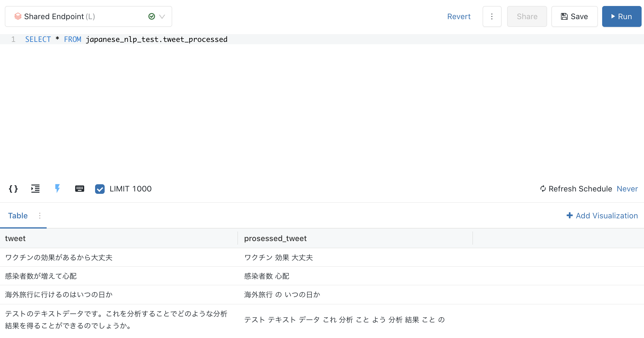Click the curly braces query parameter icon

[x=13, y=189]
